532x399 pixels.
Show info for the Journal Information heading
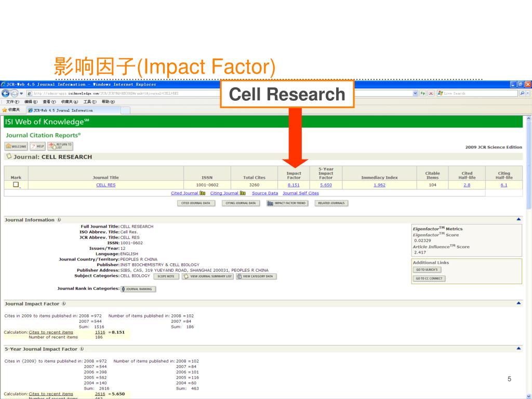tap(59, 220)
